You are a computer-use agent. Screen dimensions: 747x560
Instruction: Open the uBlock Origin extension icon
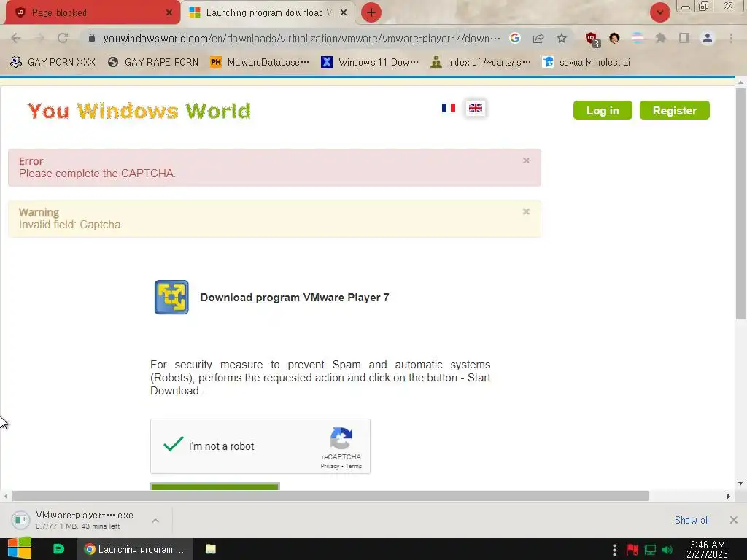coord(592,39)
